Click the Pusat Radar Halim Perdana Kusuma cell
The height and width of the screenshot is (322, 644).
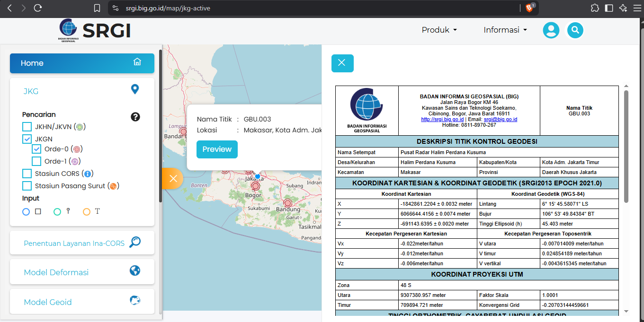pyautogui.click(x=508, y=152)
